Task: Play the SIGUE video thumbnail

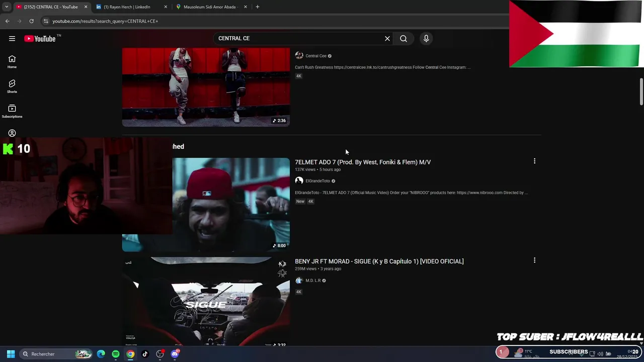Action: pyautogui.click(x=206, y=302)
